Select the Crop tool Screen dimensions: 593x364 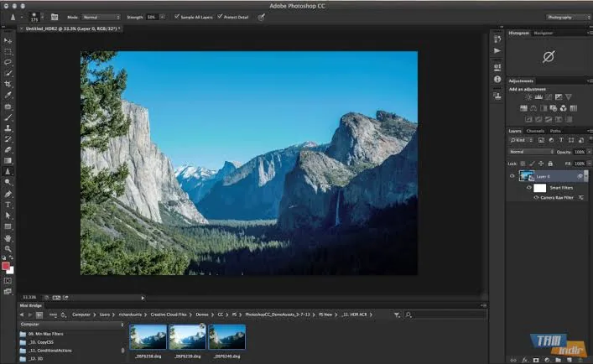8,85
